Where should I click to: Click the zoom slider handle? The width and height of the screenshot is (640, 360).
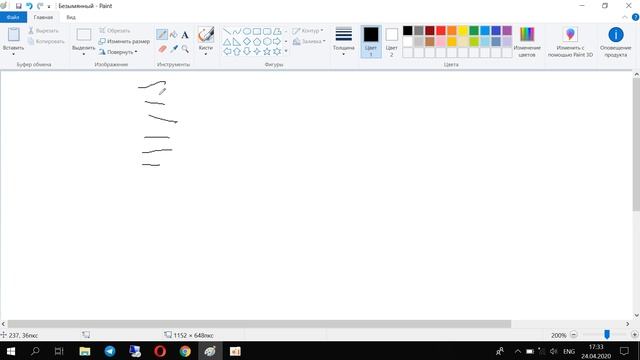[x=607, y=335]
